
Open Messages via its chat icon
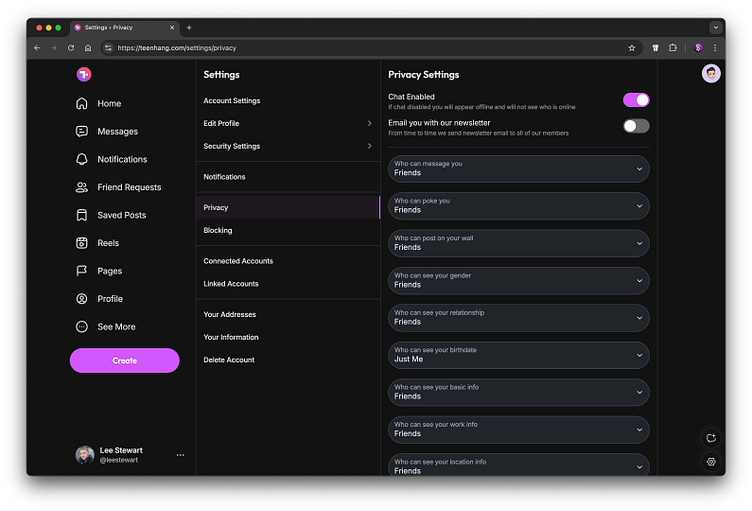(x=82, y=132)
